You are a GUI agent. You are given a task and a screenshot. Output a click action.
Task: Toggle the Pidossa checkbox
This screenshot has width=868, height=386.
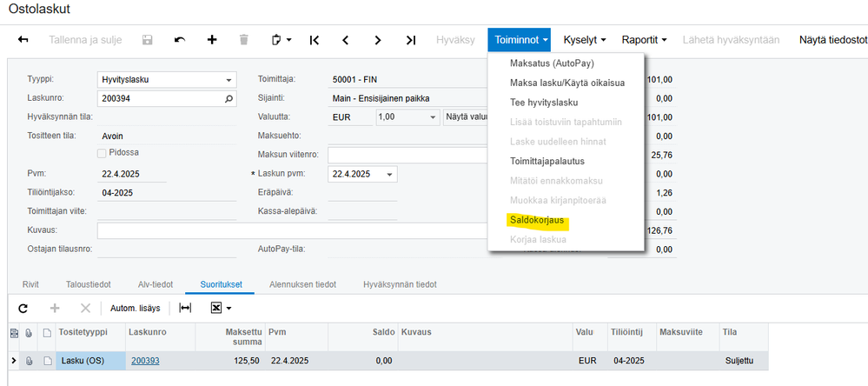tap(102, 152)
